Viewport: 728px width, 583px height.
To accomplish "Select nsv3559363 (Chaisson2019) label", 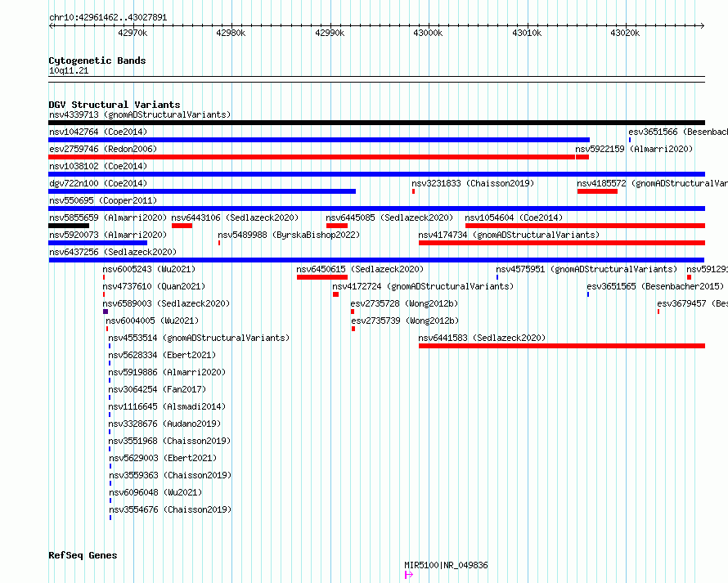I will (x=170, y=475).
